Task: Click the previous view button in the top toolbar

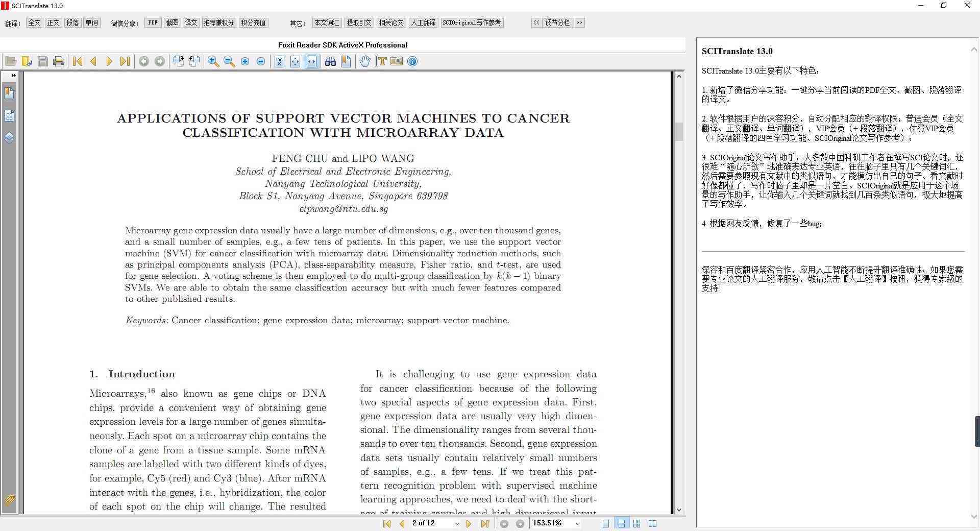Action: pos(144,61)
